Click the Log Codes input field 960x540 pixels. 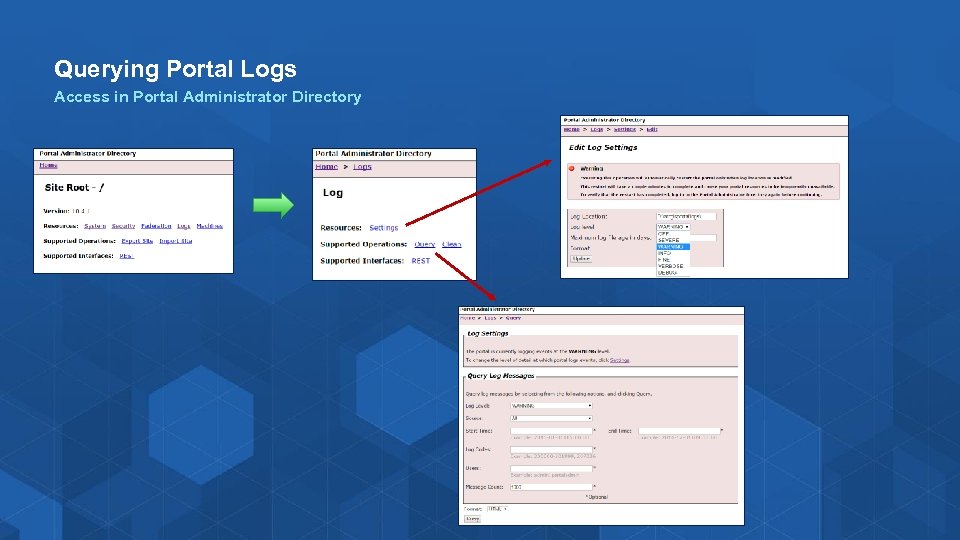552,449
